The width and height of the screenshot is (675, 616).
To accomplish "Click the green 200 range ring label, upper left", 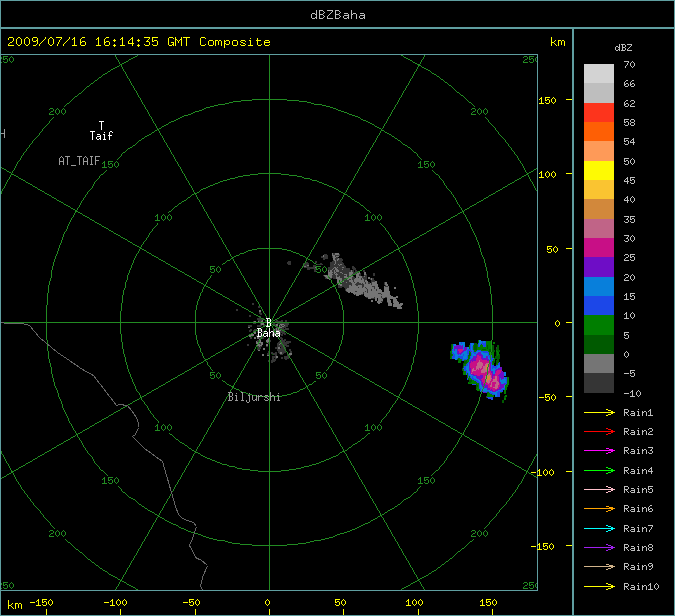I will 57,111.
